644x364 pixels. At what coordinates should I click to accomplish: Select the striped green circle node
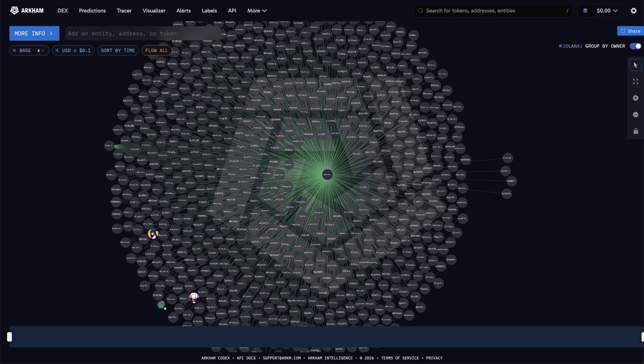161,305
